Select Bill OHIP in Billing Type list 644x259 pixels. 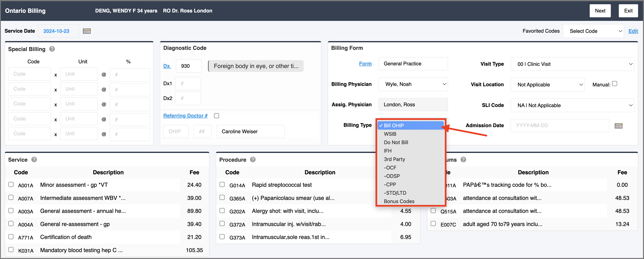point(411,125)
